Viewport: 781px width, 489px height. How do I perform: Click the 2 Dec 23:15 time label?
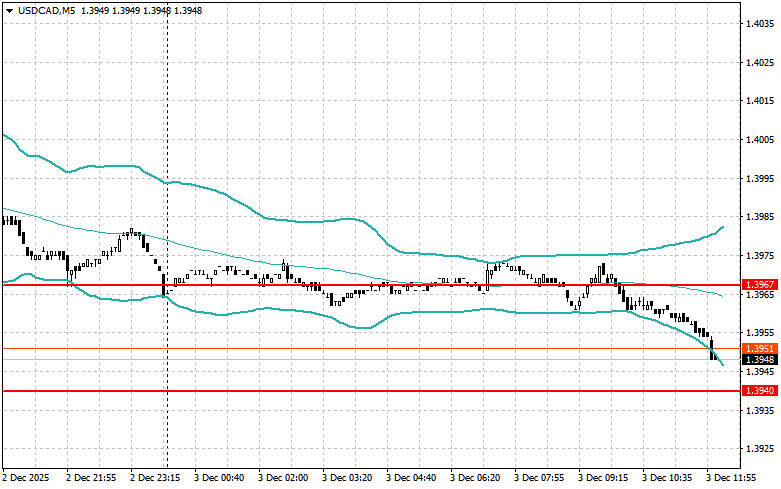click(x=155, y=478)
